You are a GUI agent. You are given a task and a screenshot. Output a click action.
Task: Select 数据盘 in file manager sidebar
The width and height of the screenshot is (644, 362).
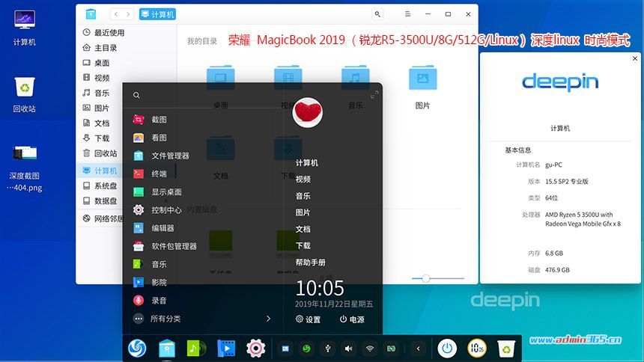click(x=100, y=200)
